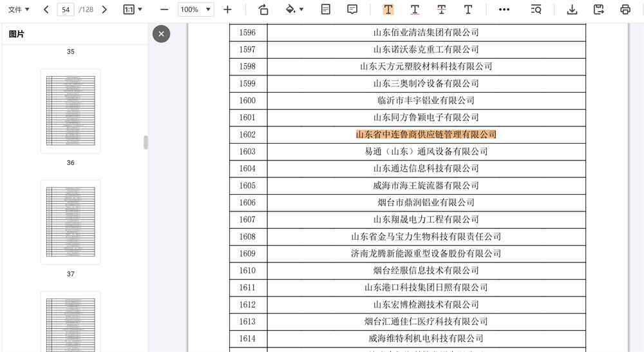Open the fill color bucket dropdown
Image resolution: width=644 pixels, height=352 pixels.
coord(294,10)
